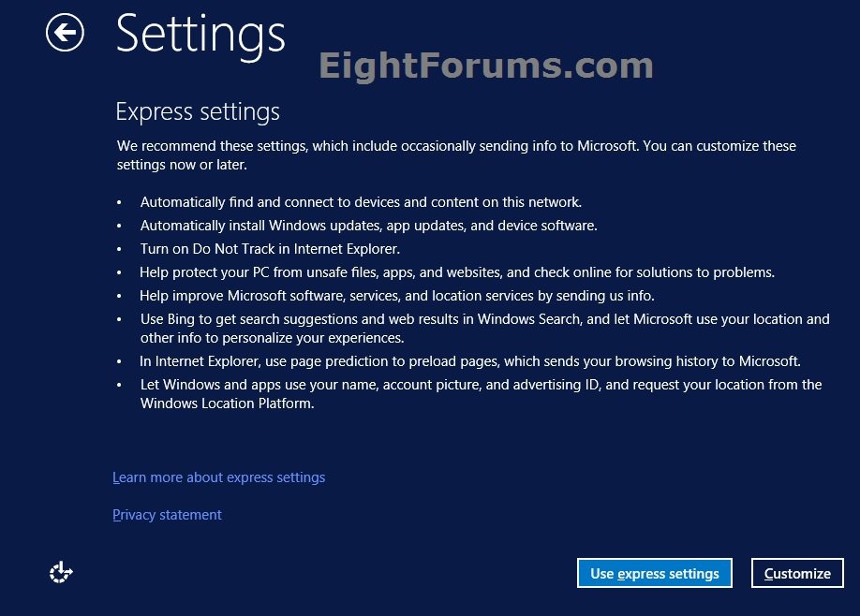Select the automatically install Windows updates line
This screenshot has height=616, width=860.
click(x=368, y=226)
